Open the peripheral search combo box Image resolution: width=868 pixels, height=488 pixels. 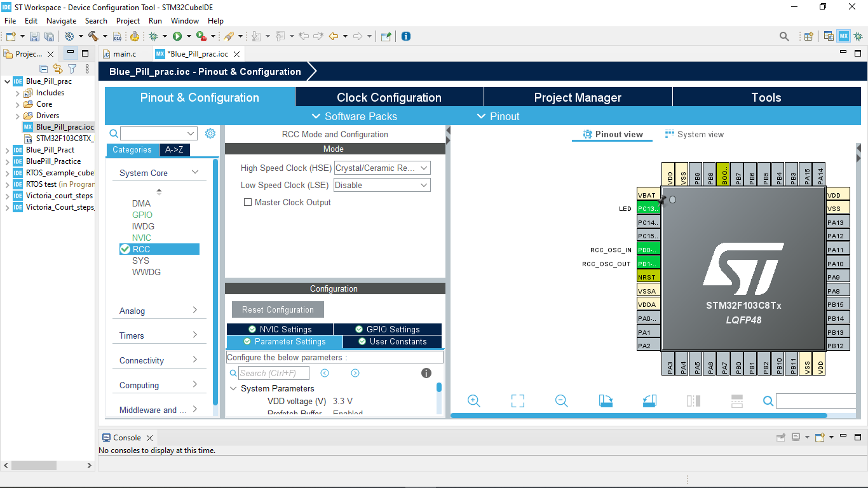tap(159, 133)
